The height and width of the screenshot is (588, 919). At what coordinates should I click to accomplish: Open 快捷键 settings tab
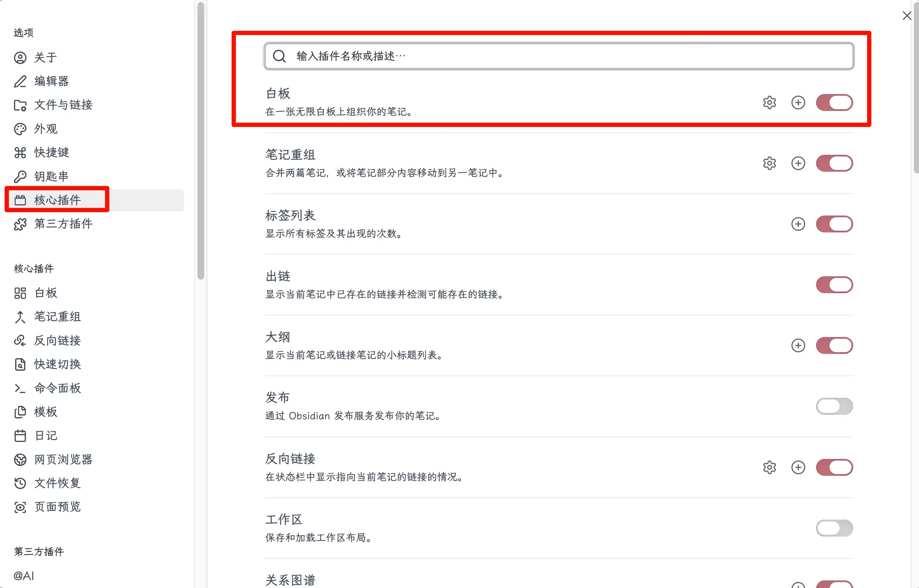51,152
